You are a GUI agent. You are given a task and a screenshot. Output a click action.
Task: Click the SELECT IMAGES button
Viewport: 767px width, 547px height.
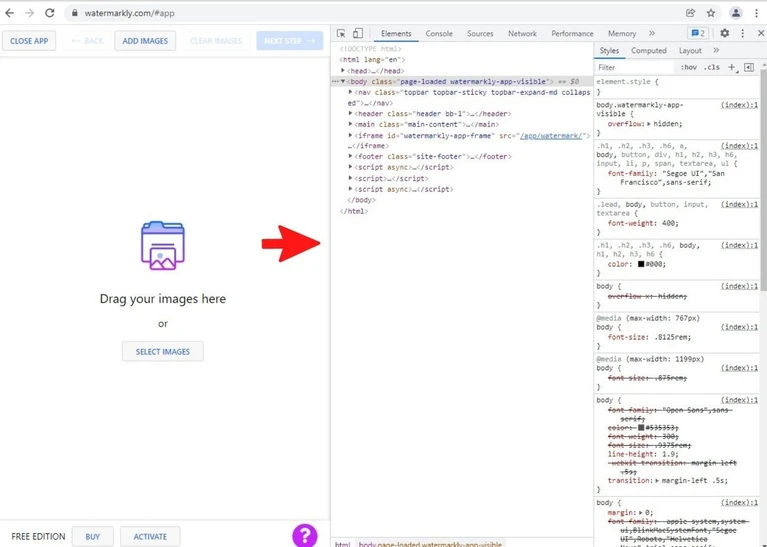tap(163, 351)
